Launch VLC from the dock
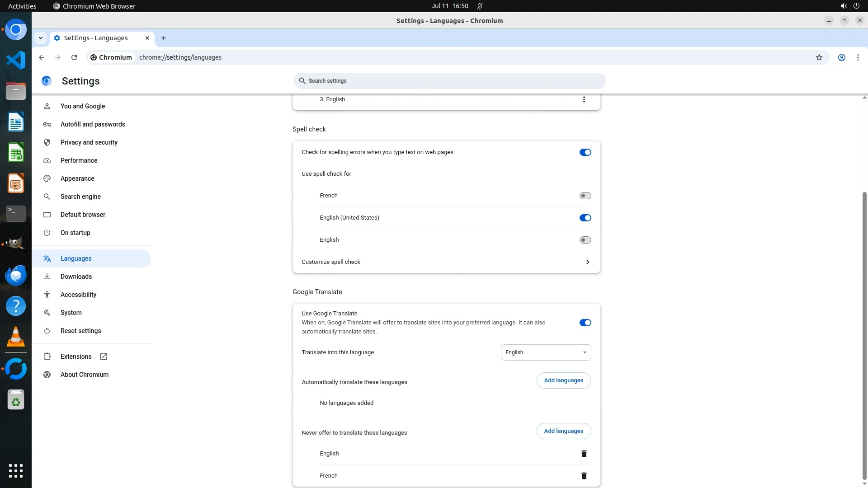This screenshot has height=488, width=868. coord(16,337)
